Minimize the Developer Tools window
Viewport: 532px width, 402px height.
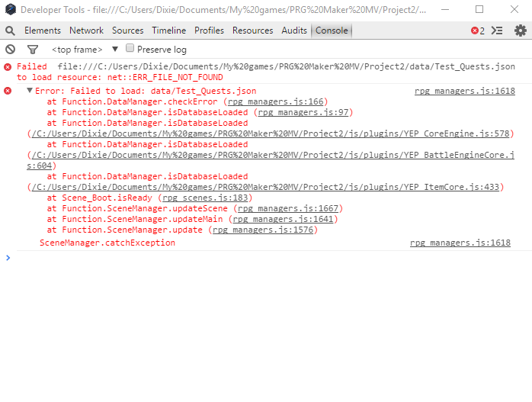445,9
